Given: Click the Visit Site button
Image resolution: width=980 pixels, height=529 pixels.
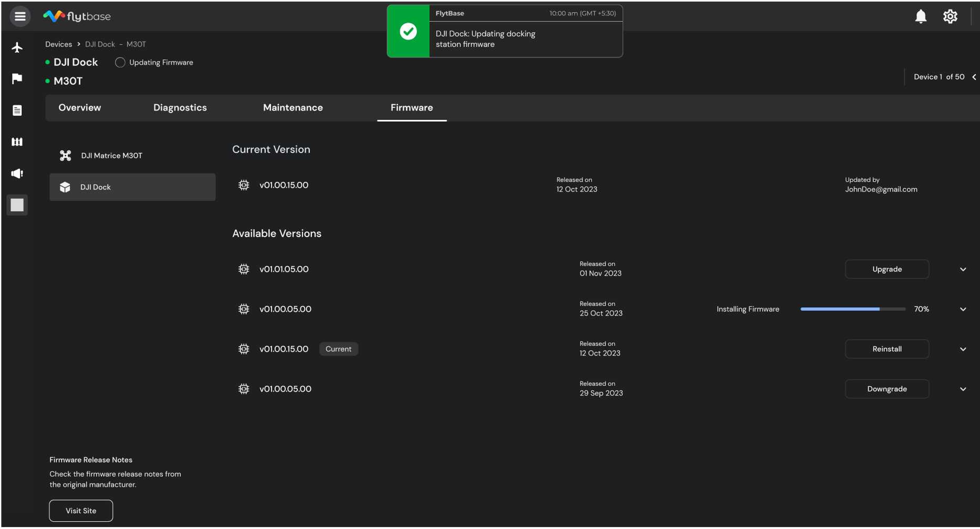Looking at the screenshot, I should click(81, 511).
